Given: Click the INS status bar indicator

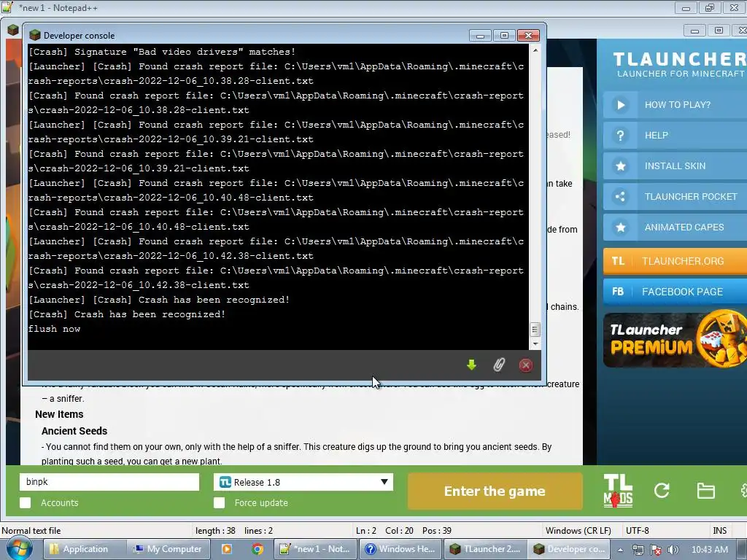Looking at the screenshot, I should 719,531.
